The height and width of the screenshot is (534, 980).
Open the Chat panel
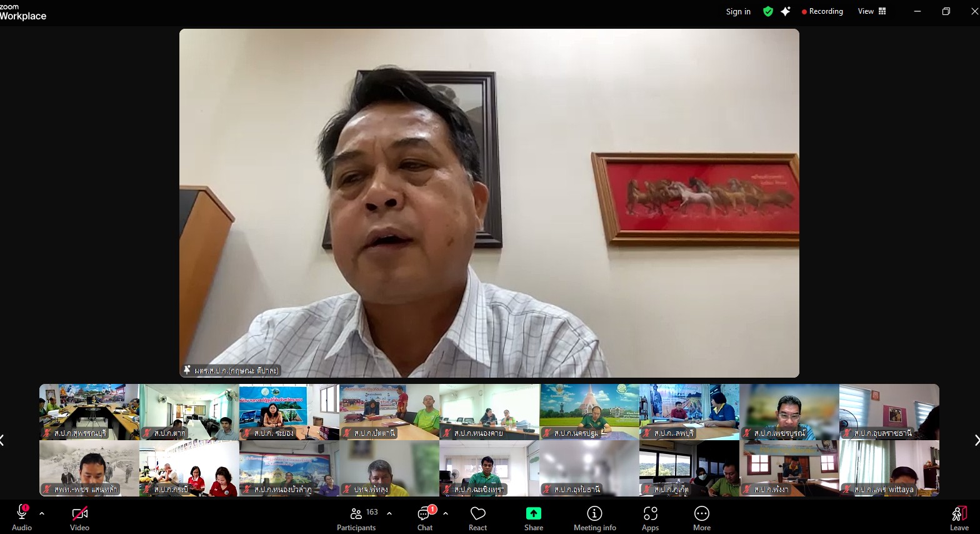point(425,518)
